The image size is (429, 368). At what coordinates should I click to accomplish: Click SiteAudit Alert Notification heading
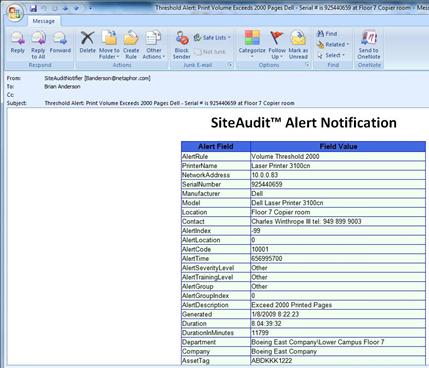pyautogui.click(x=304, y=123)
